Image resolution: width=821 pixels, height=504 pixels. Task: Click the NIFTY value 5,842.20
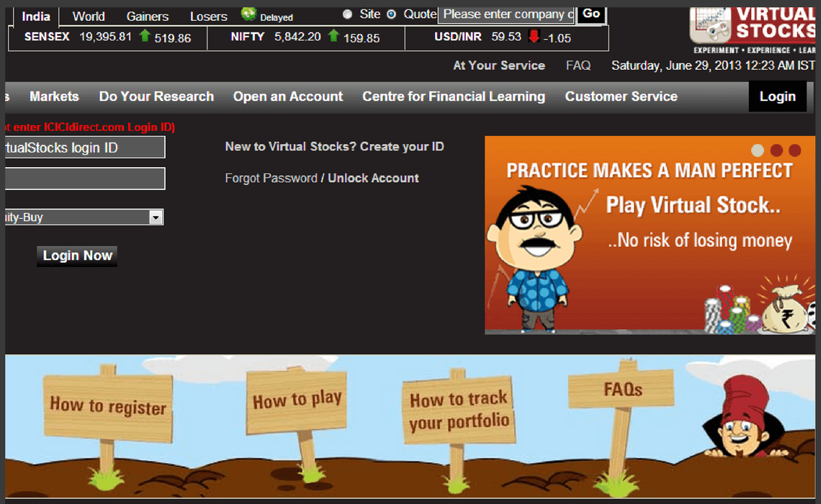[x=297, y=37]
